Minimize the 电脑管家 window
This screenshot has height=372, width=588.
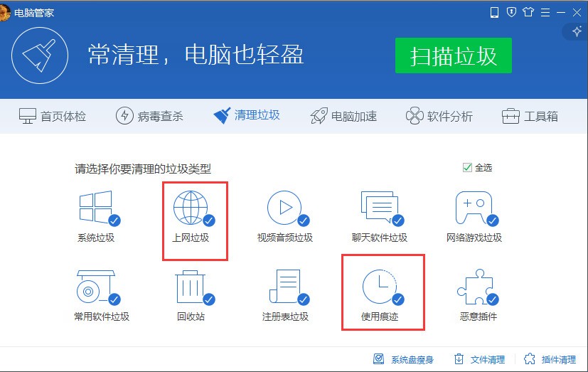pyautogui.click(x=561, y=12)
